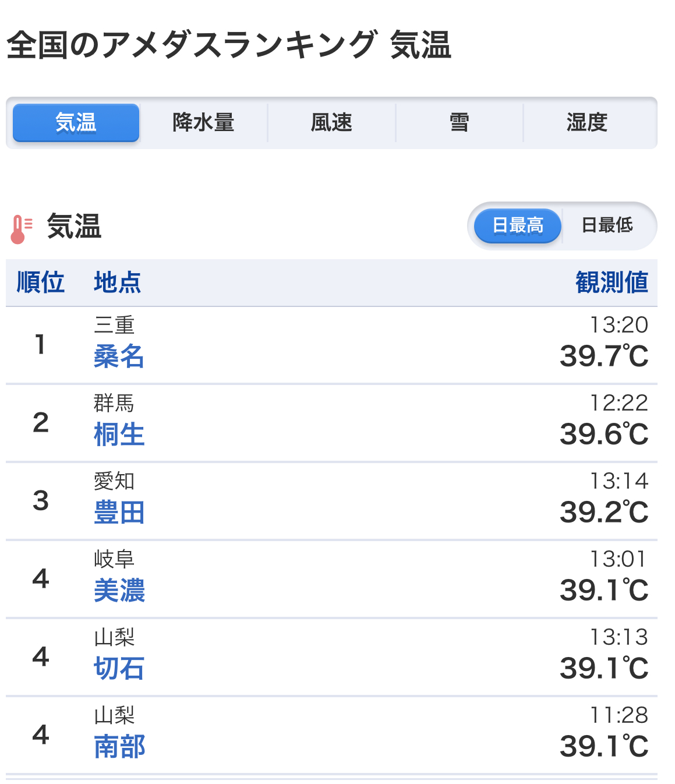Click the 全国のアメダスランキング 気温 title
The height and width of the screenshot is (784, 675).
point(229,45)
